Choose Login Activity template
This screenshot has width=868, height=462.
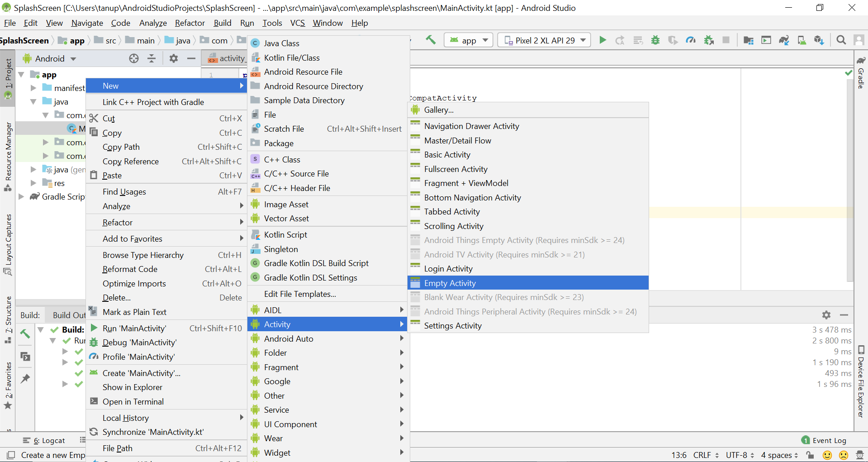point(528,268)
